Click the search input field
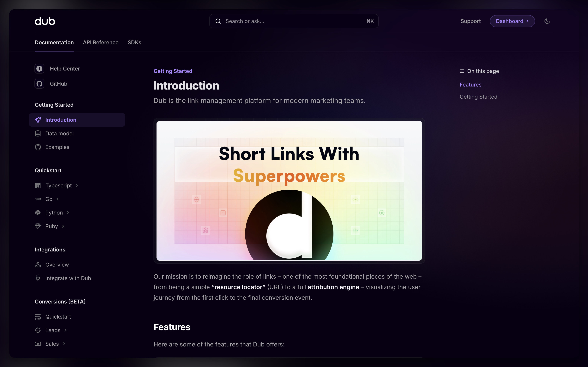588x367 pixels. 294,21
